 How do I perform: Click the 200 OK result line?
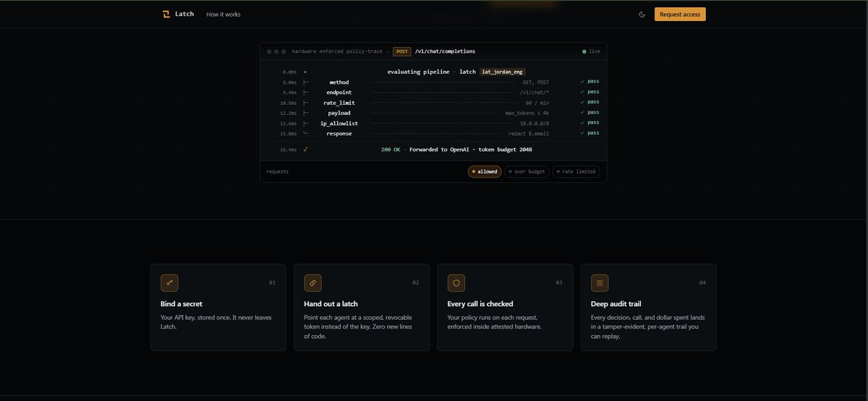[456, 149]
